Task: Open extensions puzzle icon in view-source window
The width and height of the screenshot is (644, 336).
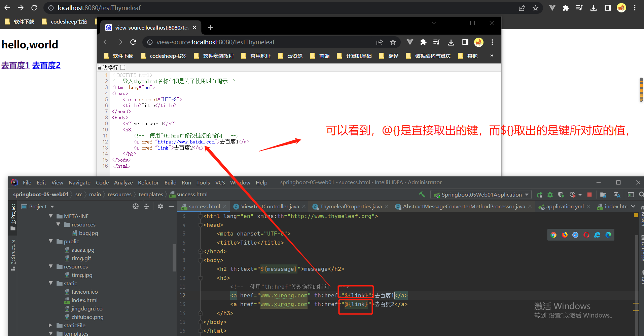Action: click(x=423, y=42)
